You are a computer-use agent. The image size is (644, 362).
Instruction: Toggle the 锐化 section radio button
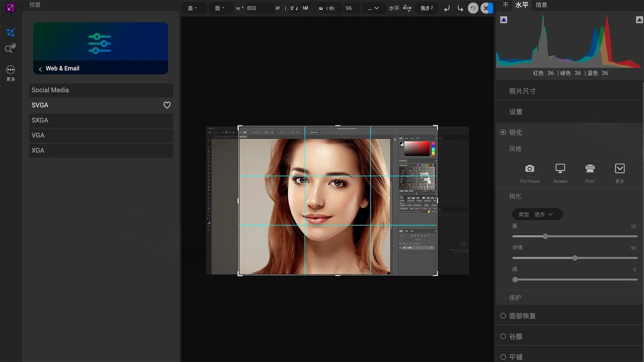[503, 132]
